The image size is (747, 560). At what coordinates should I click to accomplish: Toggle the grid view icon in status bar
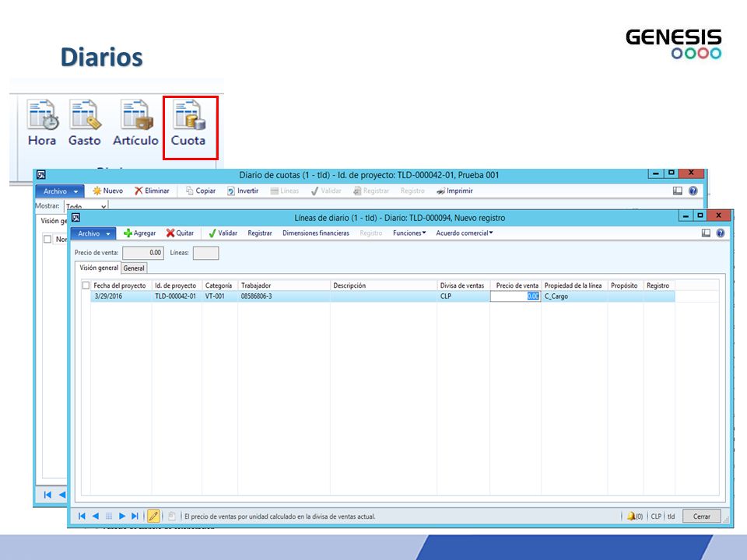(x=109, y=516)
